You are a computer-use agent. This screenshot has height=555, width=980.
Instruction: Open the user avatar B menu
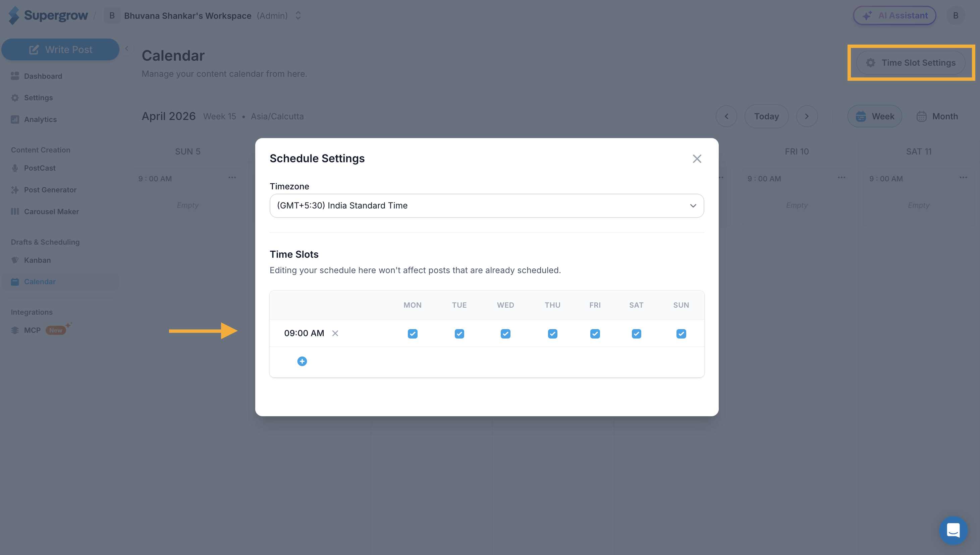point(955,15)
